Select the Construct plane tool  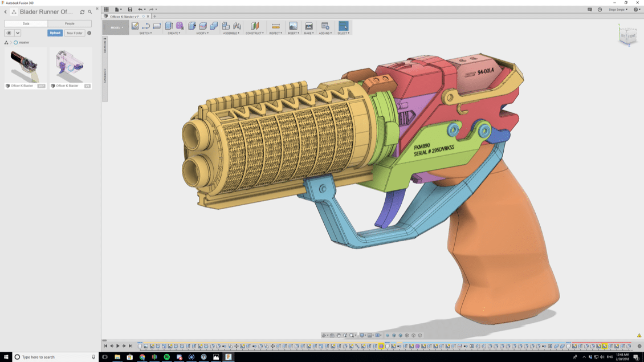[x=255, y=26]
